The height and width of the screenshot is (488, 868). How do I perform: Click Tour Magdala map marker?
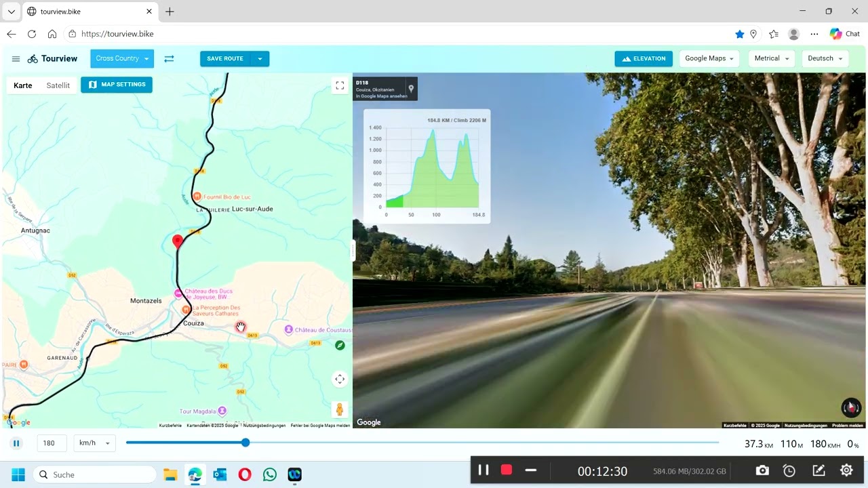[x=222, y=411]
